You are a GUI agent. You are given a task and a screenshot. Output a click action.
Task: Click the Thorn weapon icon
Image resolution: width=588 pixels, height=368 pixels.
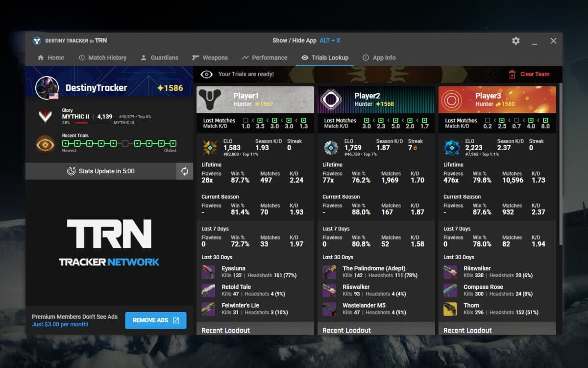tap(450, 309)
